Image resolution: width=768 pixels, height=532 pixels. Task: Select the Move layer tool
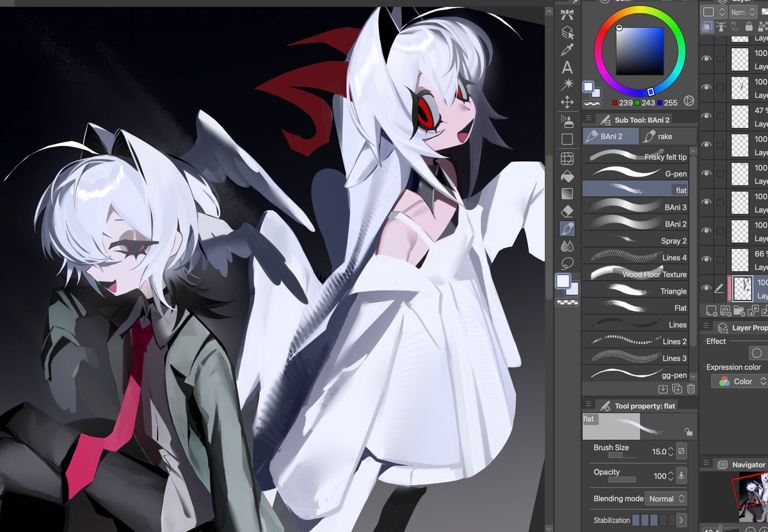click(567, 102)
